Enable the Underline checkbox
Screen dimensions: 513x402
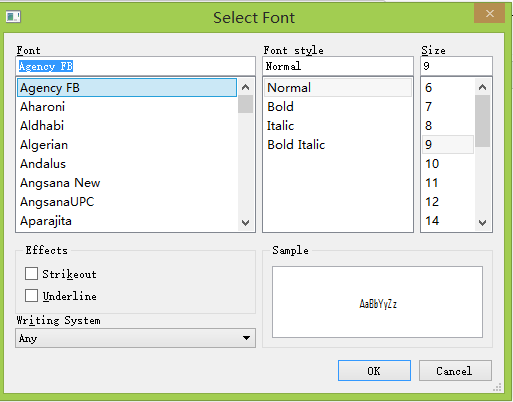point(31,296)
